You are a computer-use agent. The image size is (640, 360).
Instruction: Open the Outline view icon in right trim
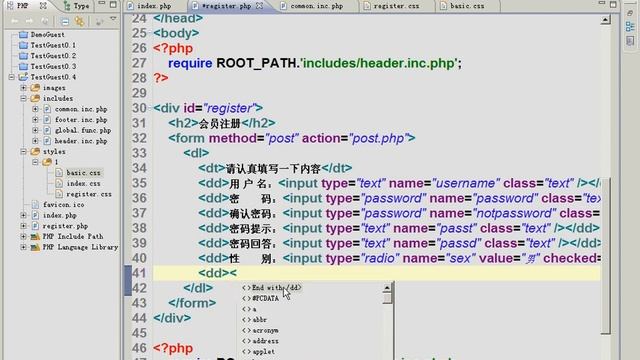click(630, 27)
